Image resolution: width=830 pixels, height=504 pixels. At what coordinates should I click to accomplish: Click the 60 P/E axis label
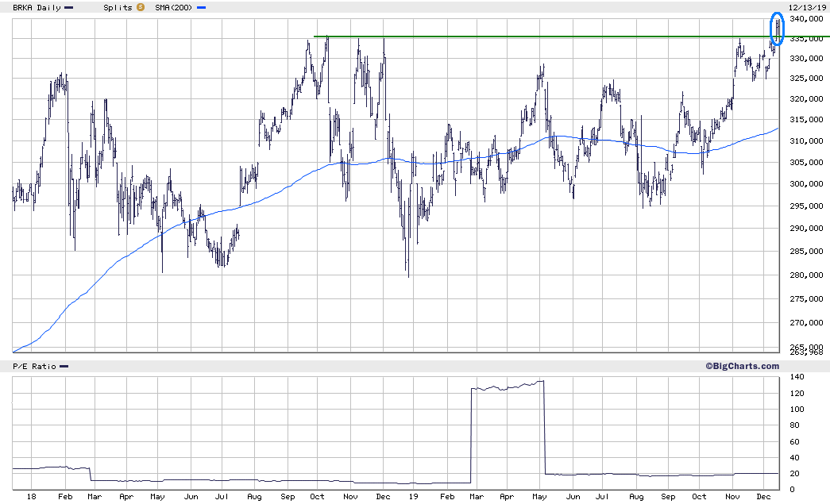pos(794,442)
